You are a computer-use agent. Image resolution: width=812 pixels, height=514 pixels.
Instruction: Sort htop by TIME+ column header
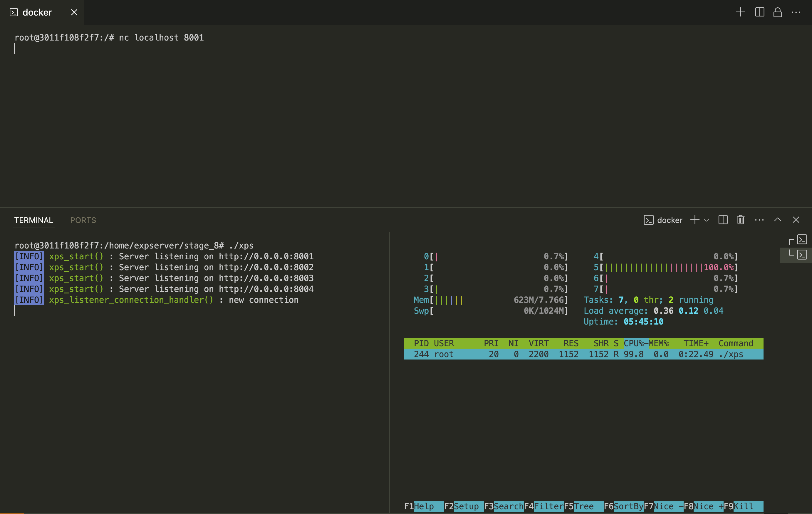click(x=696, y=343)
